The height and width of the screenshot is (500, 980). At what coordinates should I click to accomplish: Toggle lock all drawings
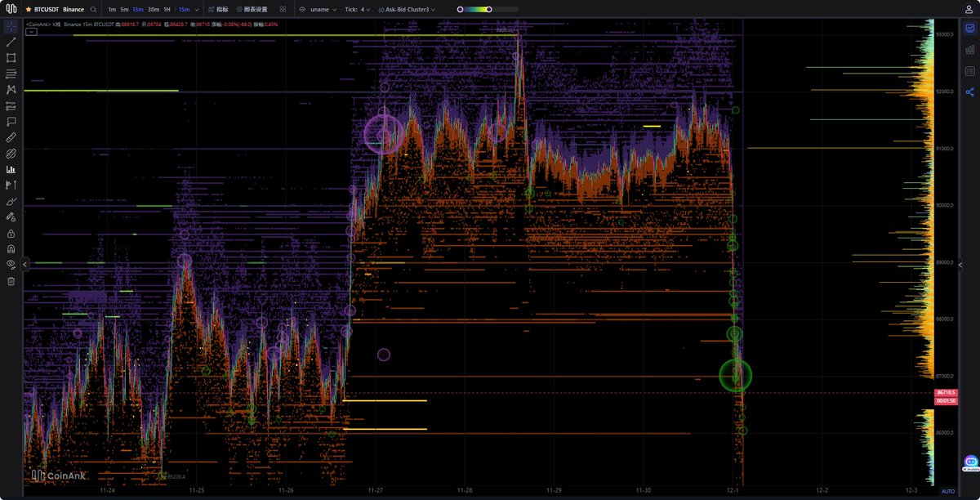11,233
